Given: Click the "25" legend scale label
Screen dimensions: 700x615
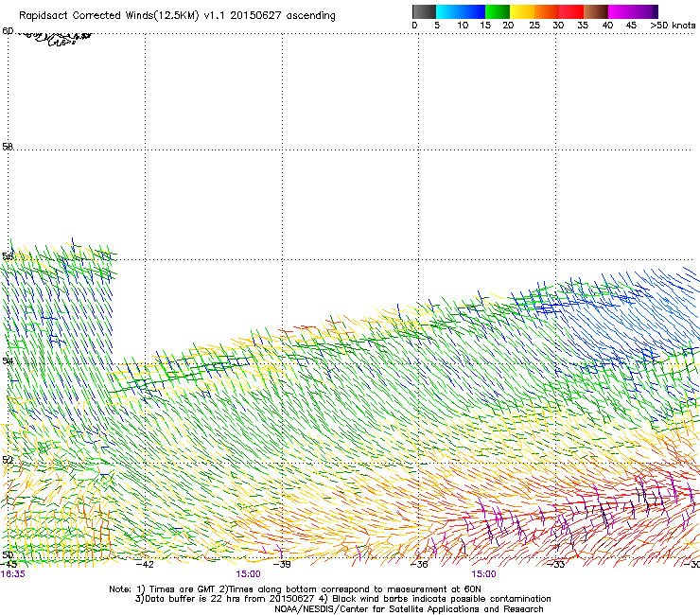Looking at the screenshot, I should point(534,26).
